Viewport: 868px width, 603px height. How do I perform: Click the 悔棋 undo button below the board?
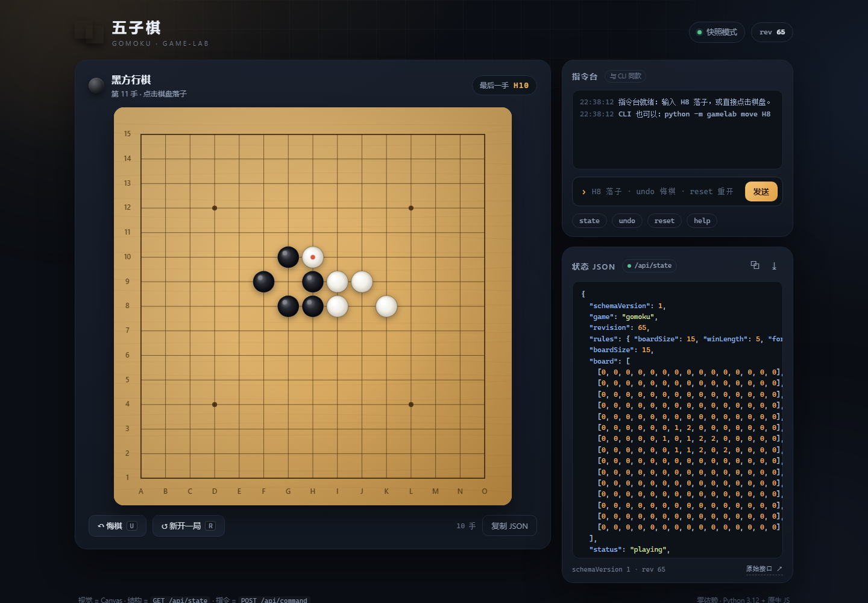(118, 526)
